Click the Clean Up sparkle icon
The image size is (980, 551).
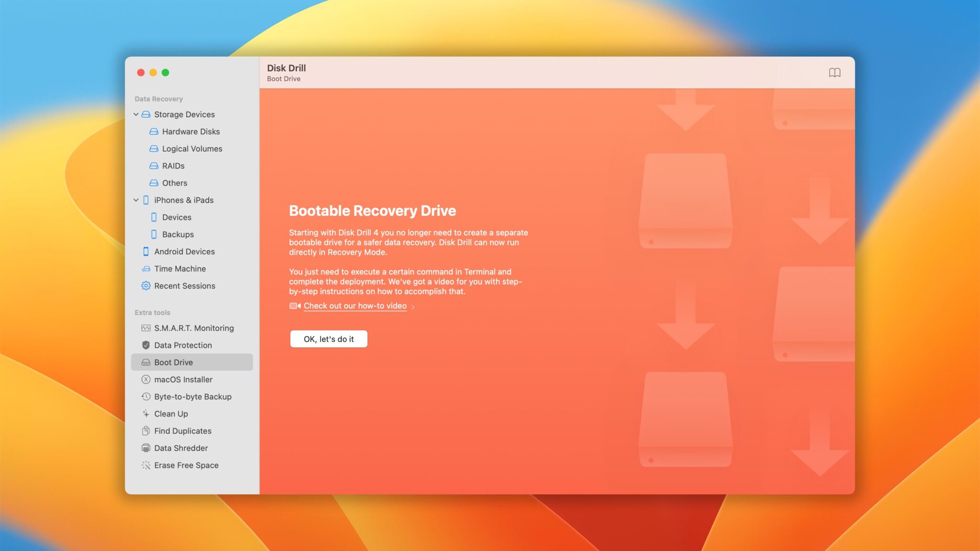[x=146, y=413]
